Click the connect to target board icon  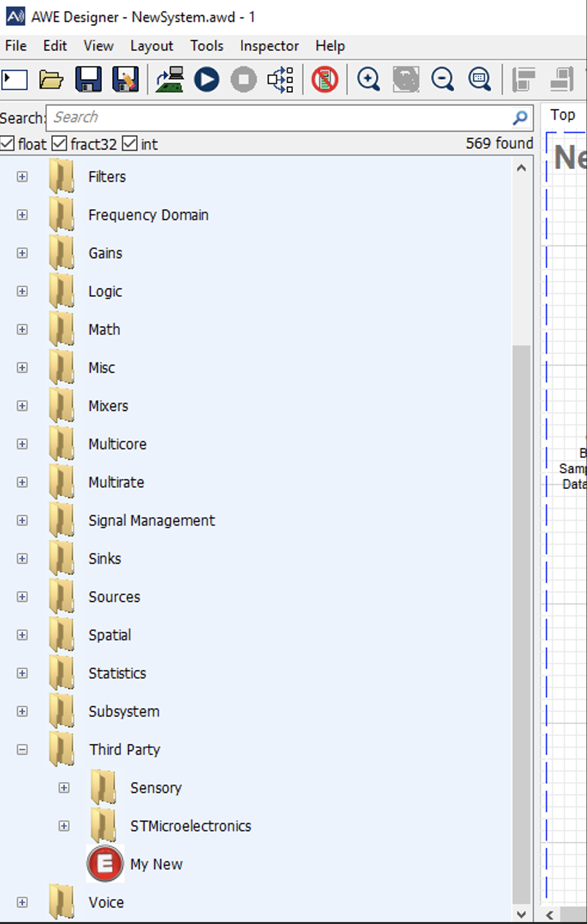coord(170,80)
